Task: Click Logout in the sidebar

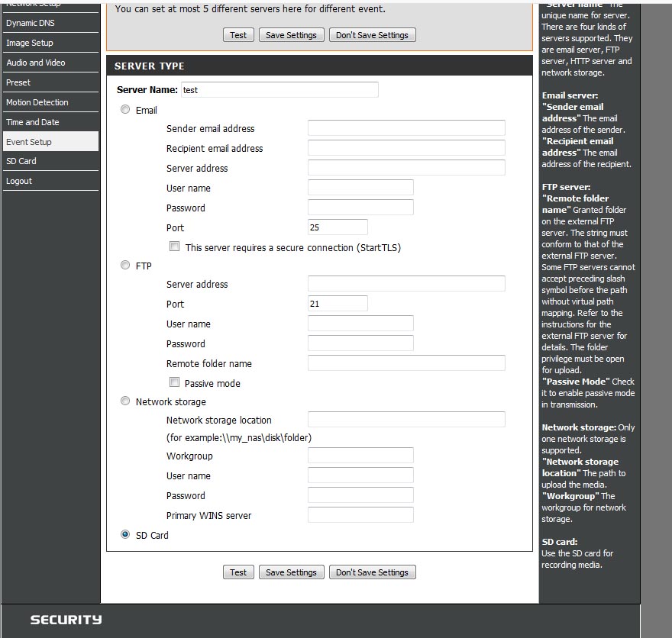Action: pos(19,181)
